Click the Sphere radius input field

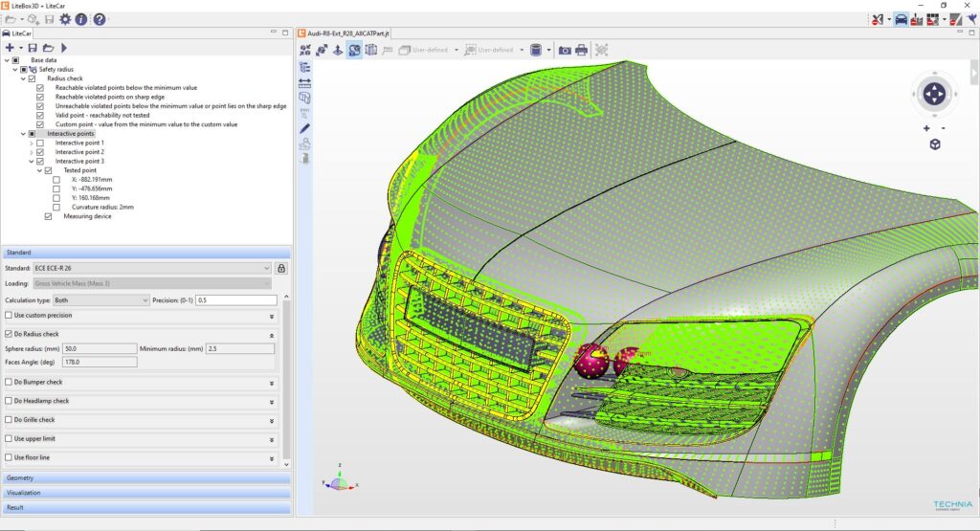[x=100, y=348]
